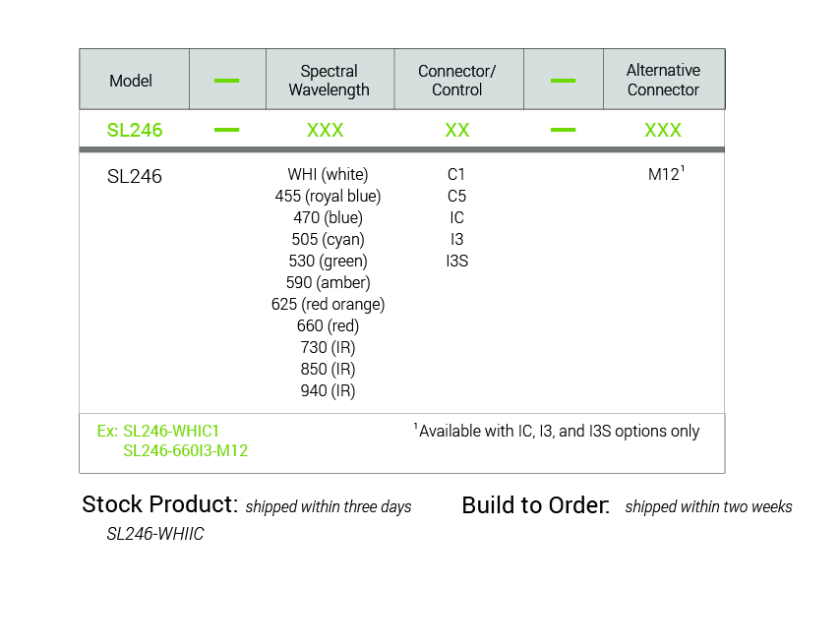The image size is (840, 644).
Task: Select the 590 (amber) wavelength
Action: [328, 283]
